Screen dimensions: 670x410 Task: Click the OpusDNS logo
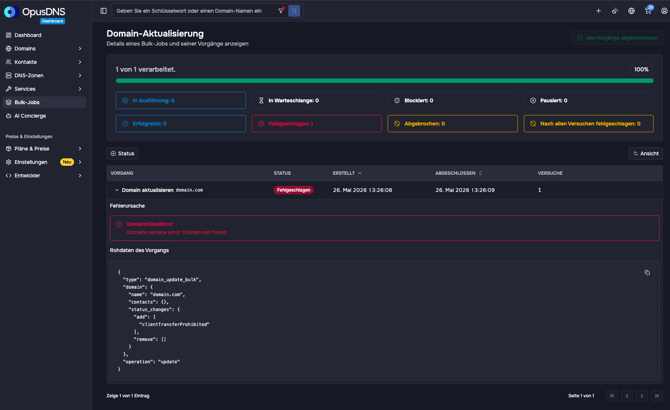pyautogui.click(x=35, y=13)
